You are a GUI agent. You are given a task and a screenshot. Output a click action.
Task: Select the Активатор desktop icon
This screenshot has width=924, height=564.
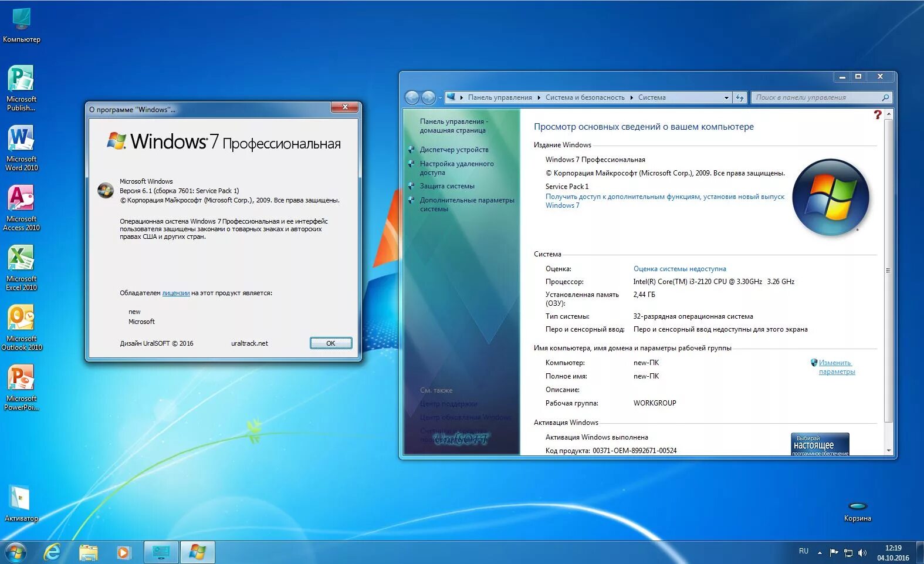coord(21,504)
